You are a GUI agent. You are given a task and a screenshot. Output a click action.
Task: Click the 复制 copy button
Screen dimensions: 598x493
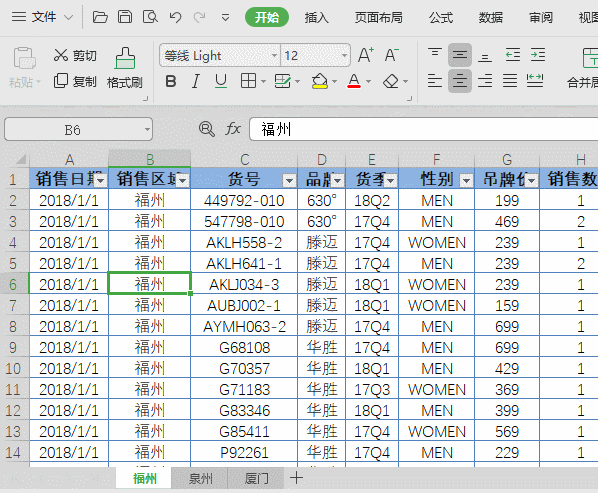coord(75,81)
